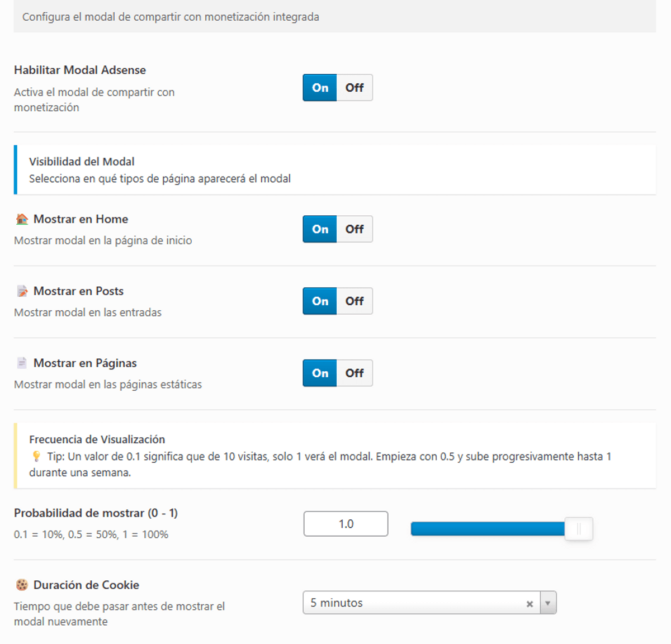Open the Duración de Cookie dropdown arrow

click(x=548, y=603)
